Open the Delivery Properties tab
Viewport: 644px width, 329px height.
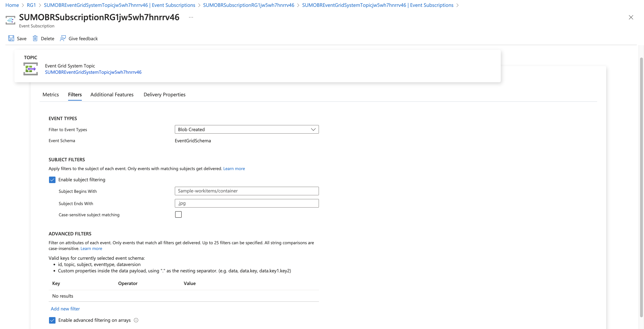tap(164, 95)
